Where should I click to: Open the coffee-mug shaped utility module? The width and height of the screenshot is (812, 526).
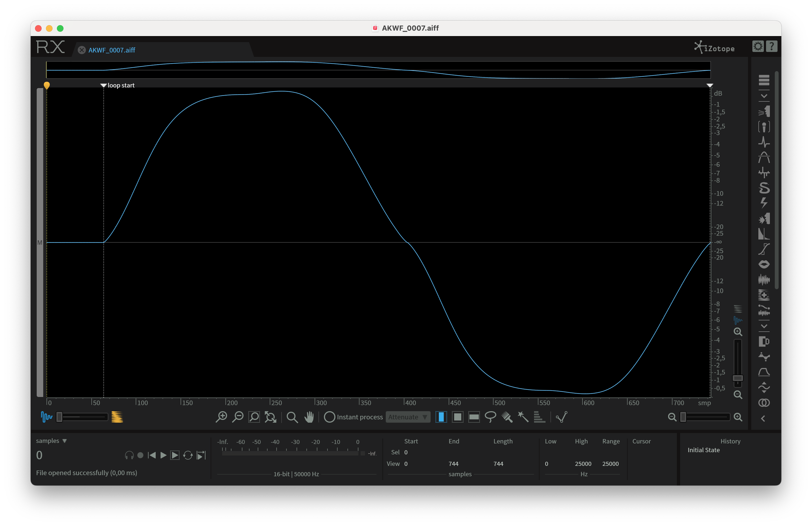[x=764, y=341]
